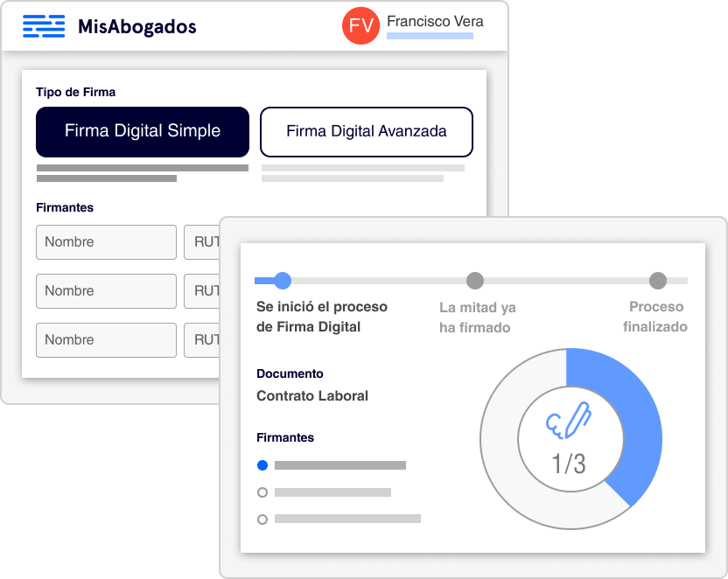Screen dimensions: 728x579
Task: Select the third signer radio button
Action: 262,520
